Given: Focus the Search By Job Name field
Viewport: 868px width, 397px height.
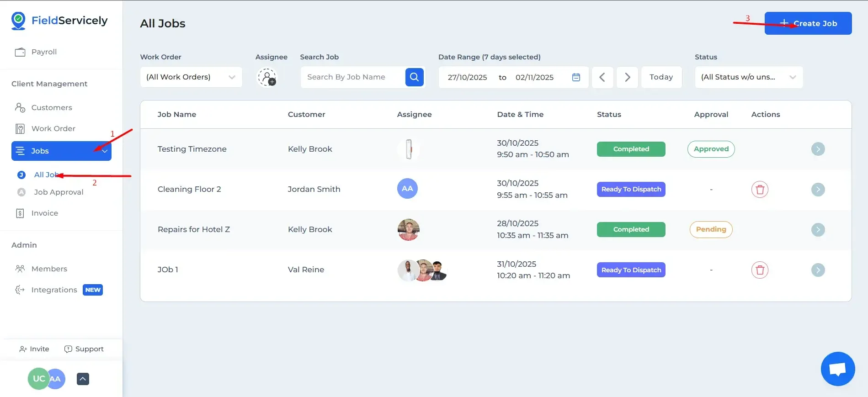Looking at the screenshot, I should [x=352, y=77].
